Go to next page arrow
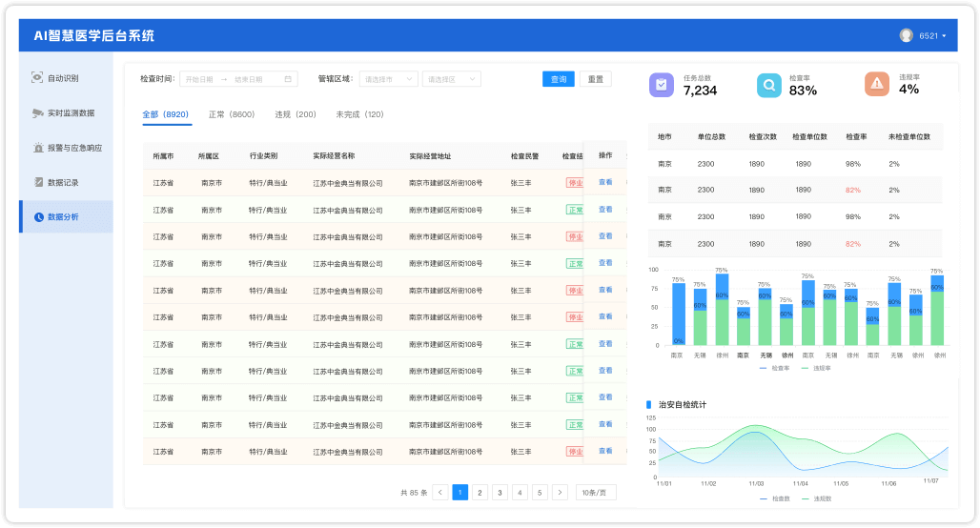Screen dimensions: 980x528 pos(560,493)
